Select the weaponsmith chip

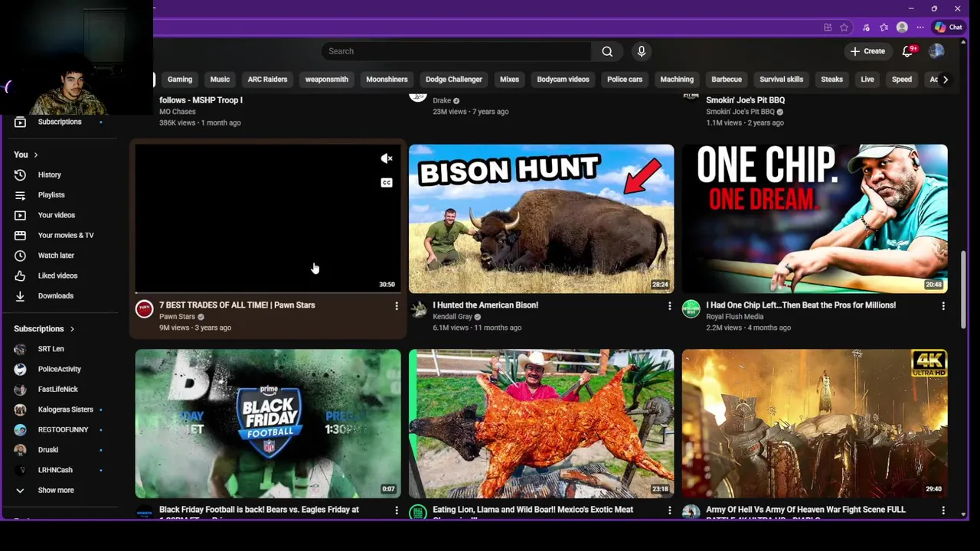(327, 80)
